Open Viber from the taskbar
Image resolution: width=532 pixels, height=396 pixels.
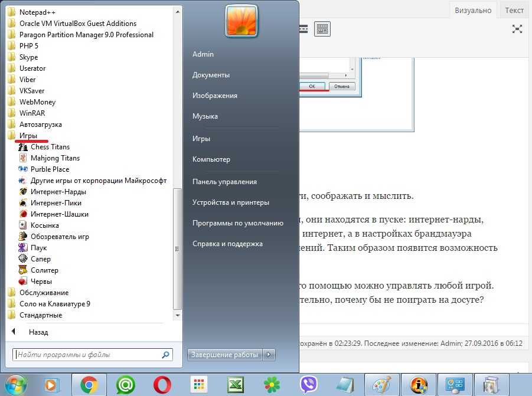coord(307,385)
